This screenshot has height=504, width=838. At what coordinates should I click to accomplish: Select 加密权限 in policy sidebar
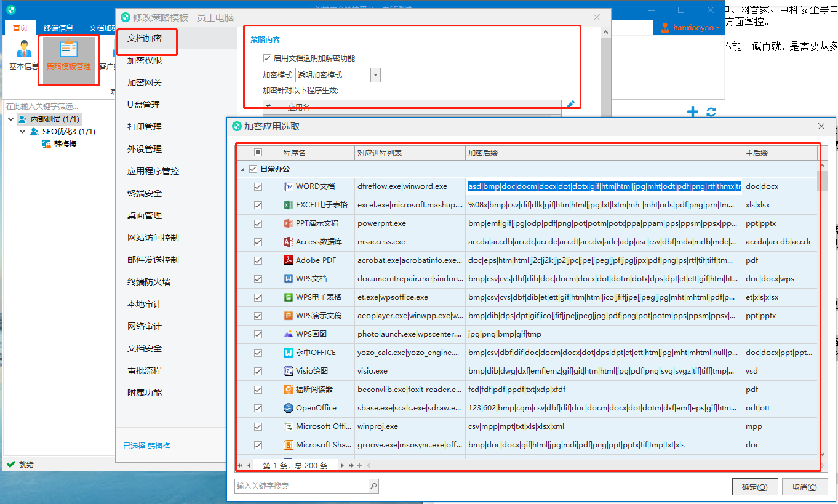[x=145, y=60]
